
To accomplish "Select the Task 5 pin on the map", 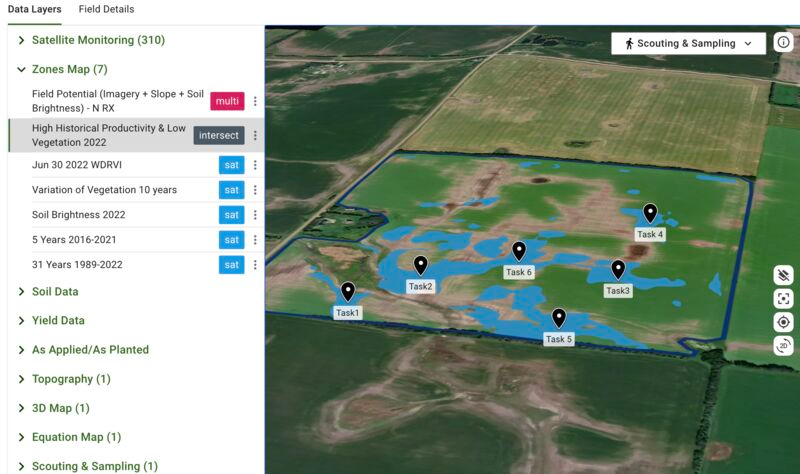I will coord(559,318).
